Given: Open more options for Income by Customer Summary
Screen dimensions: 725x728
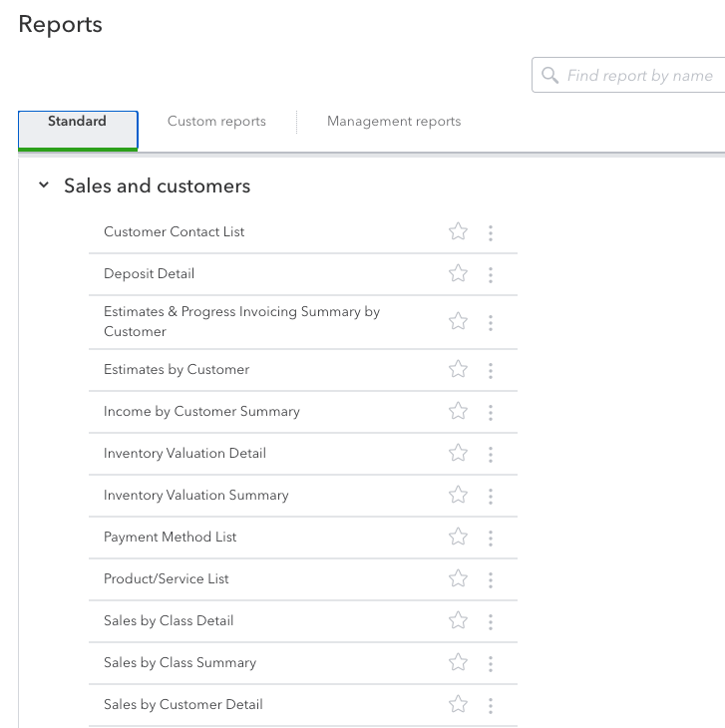Looking at the screenshot, I should pos(491,412).
